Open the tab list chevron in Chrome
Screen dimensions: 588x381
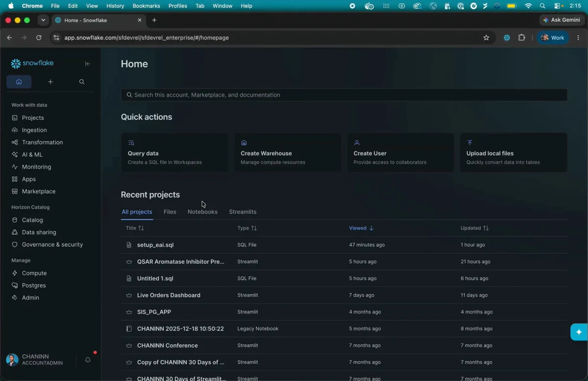(43, 20)
